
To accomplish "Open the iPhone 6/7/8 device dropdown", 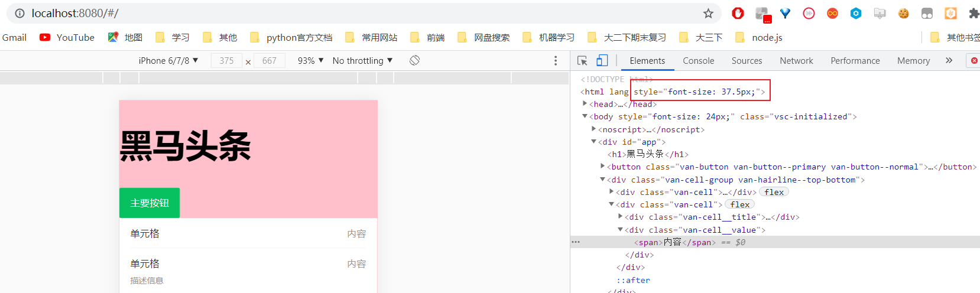I will click(168, 60).
